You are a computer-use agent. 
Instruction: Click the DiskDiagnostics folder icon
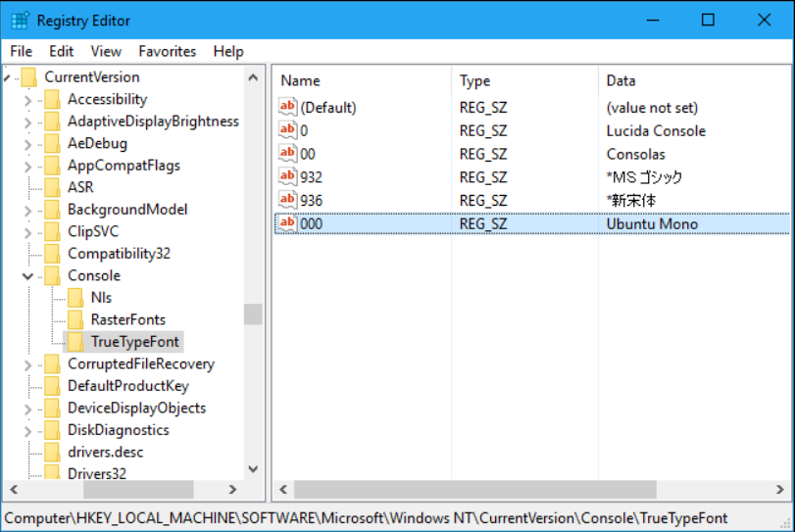52,430
